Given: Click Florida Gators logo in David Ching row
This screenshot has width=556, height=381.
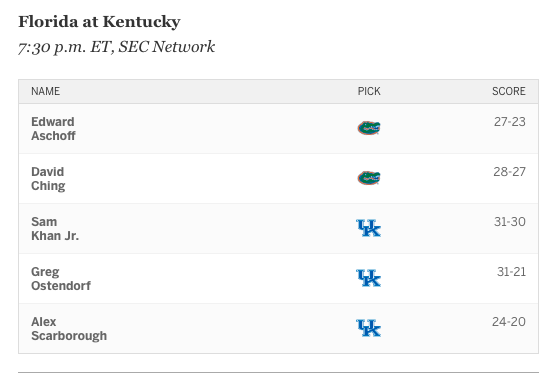Looking at the screenshot, I should click(369, 178).
